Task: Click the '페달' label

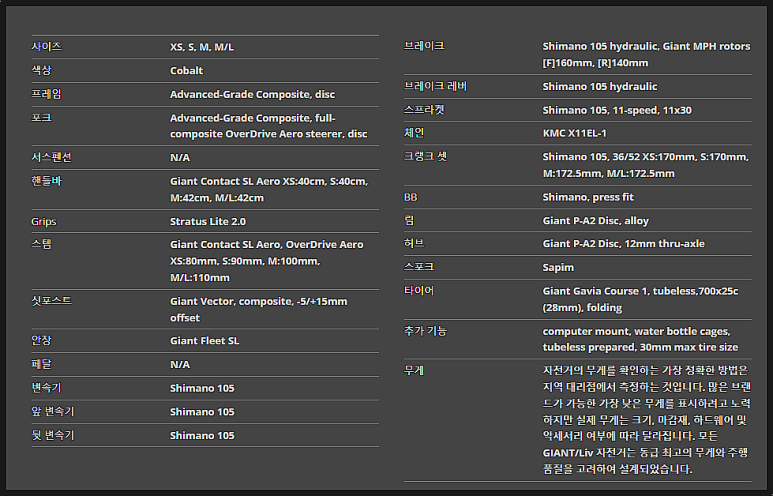Action: pos(41,364)
